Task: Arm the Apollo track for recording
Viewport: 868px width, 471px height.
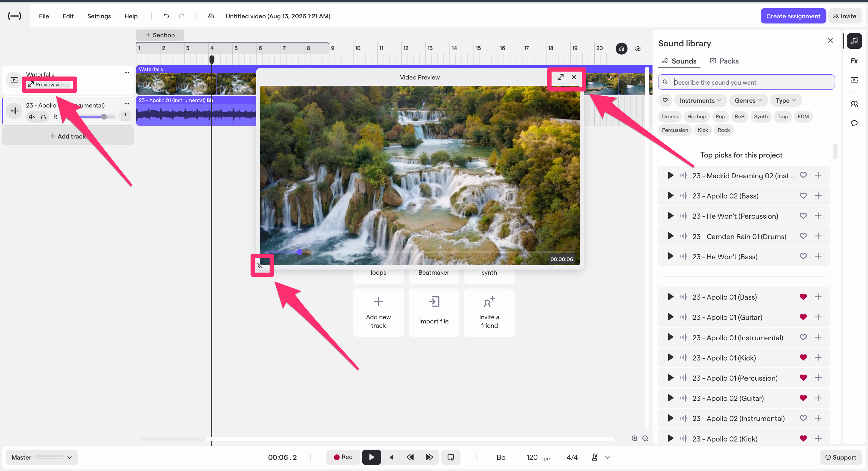Action: [x=55, y=117]
